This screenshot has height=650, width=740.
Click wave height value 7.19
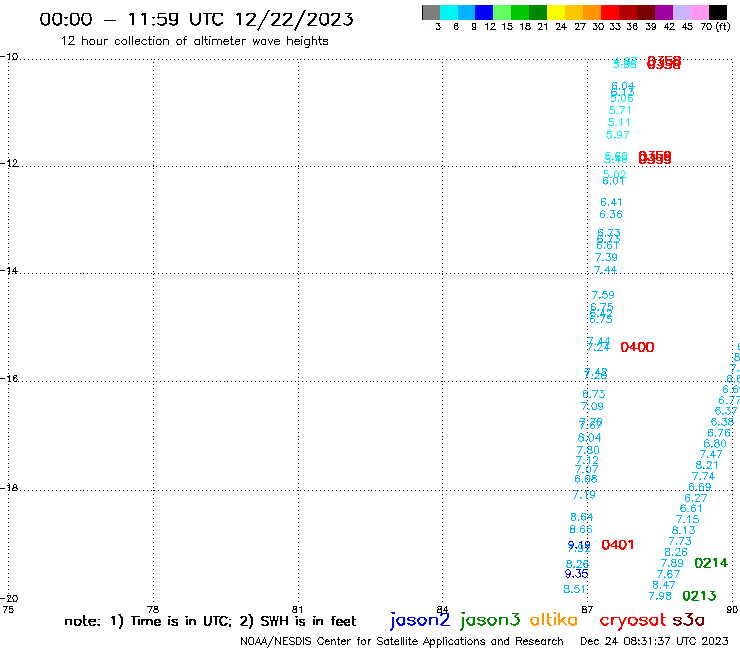pyautogui.click(x=584, y=495)
